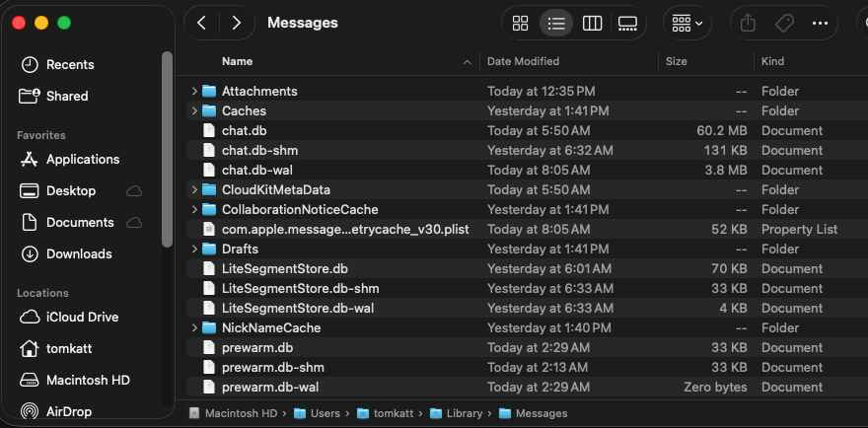Select the LiteSegmentStore.db-wal file
The width and height of the screenshot is (868, 428).
(298, 309)
